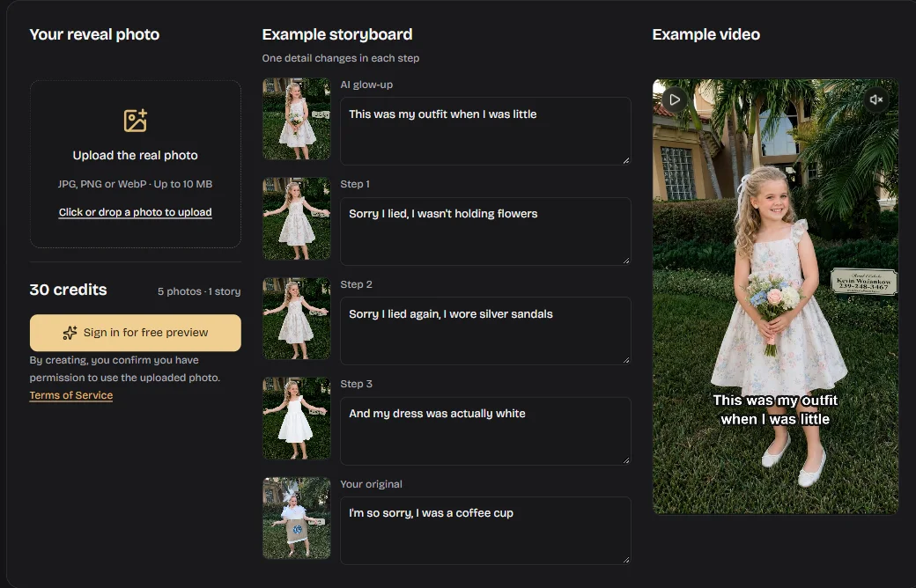Click the 'Step 1' label
916x588 pixels.
click(355, 184)
